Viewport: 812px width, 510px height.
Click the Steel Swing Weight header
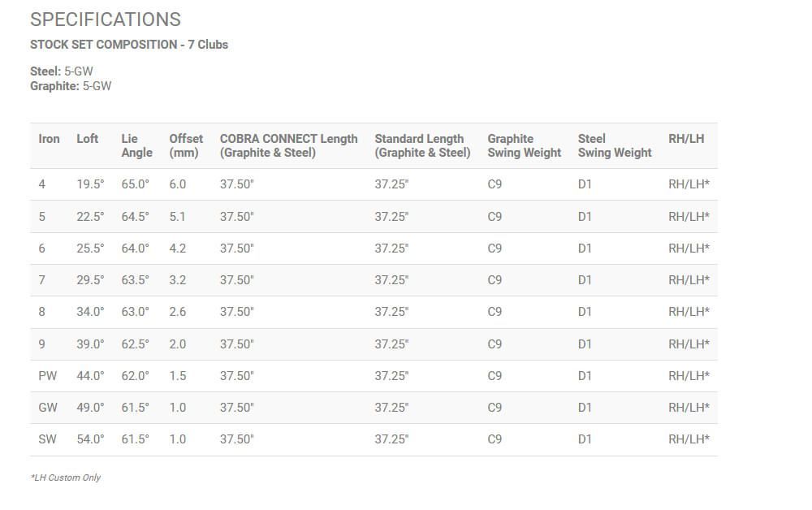[x=615, y=145]
